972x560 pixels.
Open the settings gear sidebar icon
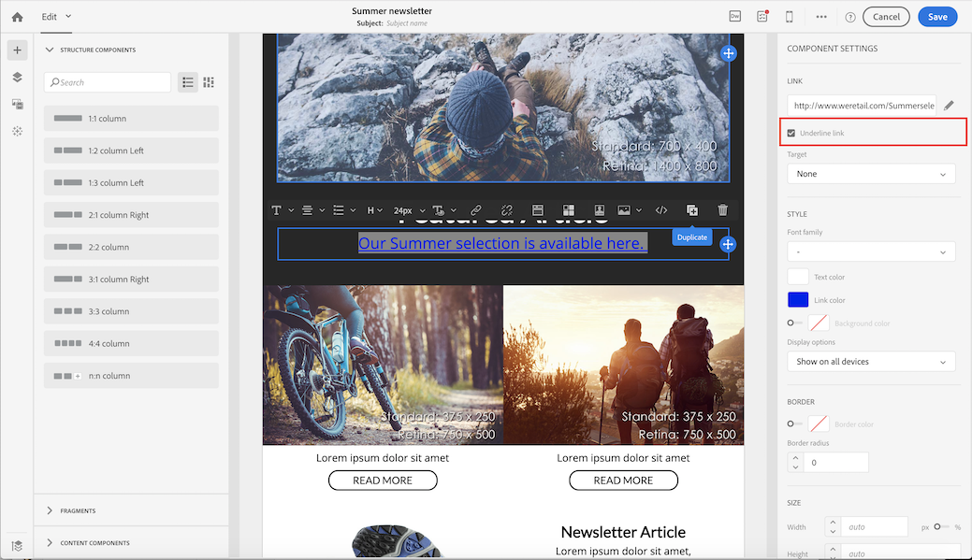click(x=18, y=131)
